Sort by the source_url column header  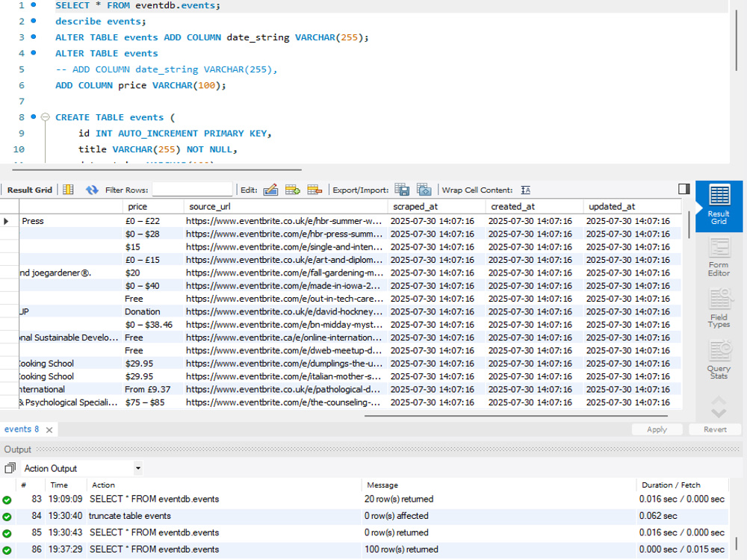point(286,207)
